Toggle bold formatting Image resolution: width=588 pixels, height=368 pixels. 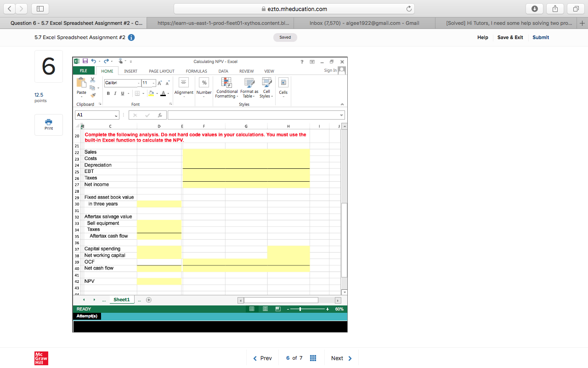point(108,93)
